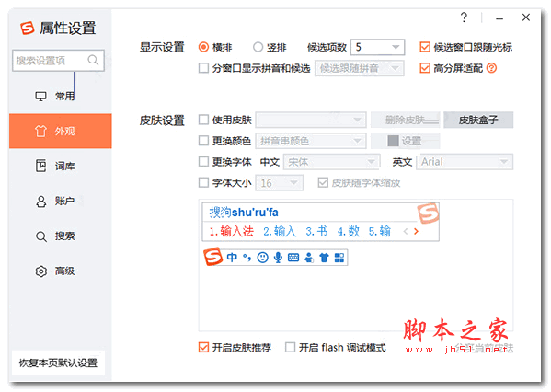Click candidate 1.输入法 in preview
Viewport: 551px width, 392px height.
point(231,231)
